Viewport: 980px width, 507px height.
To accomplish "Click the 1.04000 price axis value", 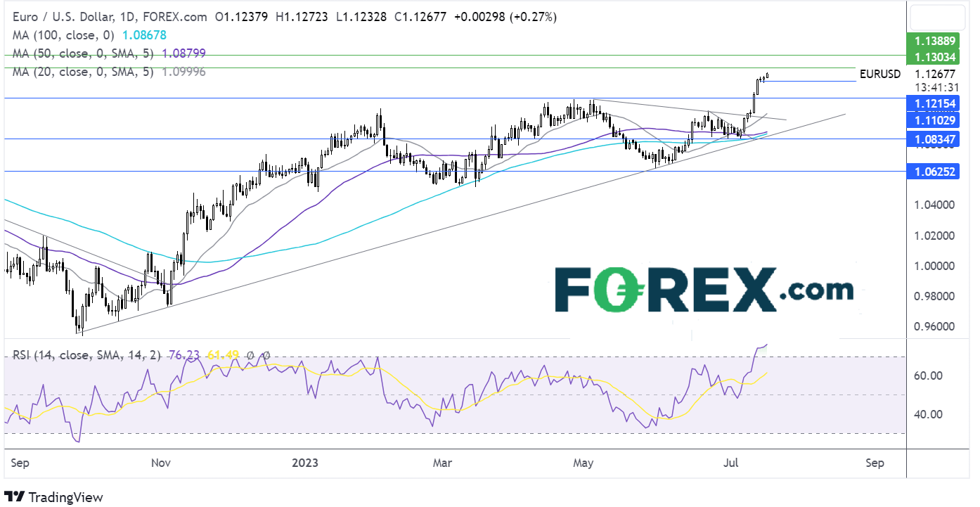I will pyautogui.click(x=936, y=205).
